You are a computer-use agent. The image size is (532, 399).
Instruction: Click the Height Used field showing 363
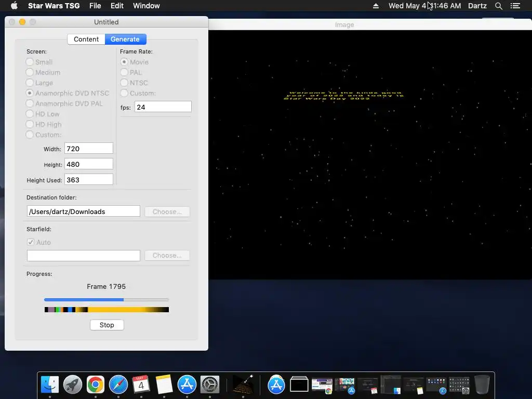pos(88,180)
